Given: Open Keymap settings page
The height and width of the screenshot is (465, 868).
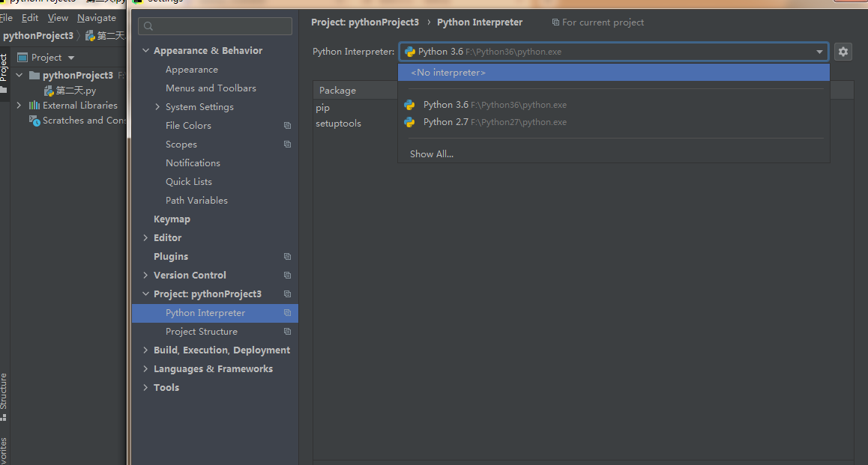Looking at the screenshot, I should [x=172, y=219].
